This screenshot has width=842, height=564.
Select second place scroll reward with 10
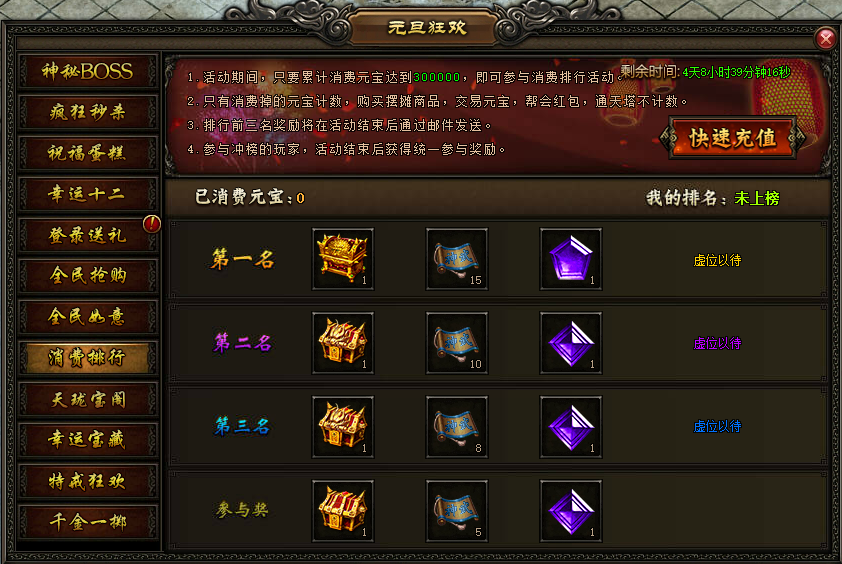[457, 343]
